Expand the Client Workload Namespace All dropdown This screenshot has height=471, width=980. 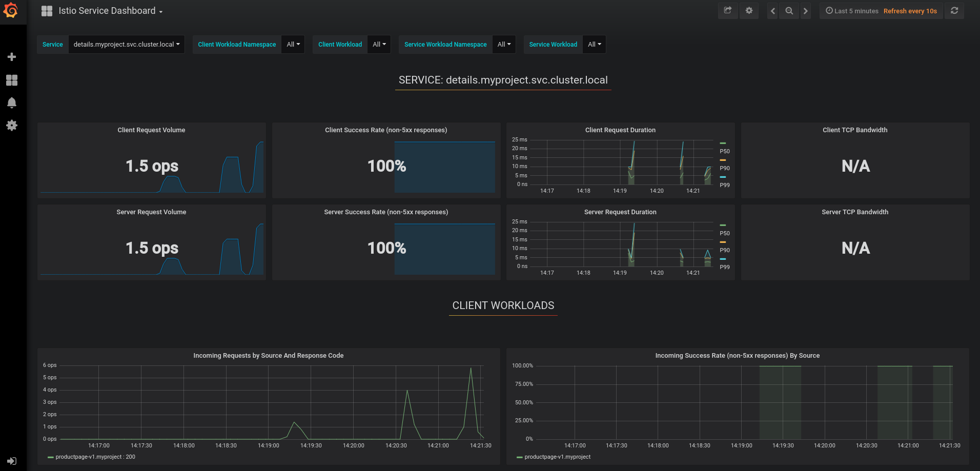(x=293, y=45)
